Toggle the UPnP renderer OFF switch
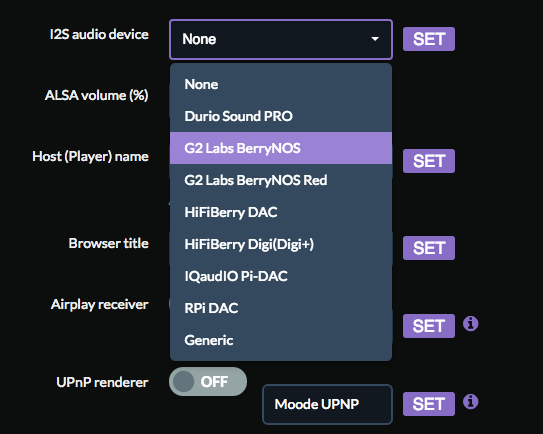Screen dimensions: 543x434 point(208,382)
